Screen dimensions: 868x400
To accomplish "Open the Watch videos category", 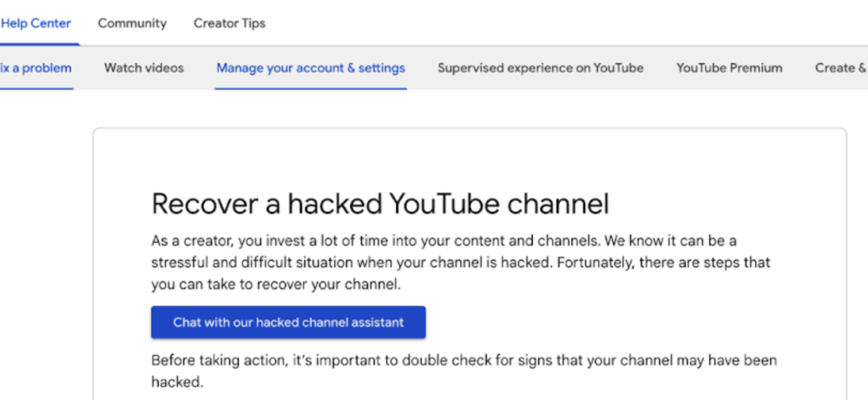I will point(144,69).
